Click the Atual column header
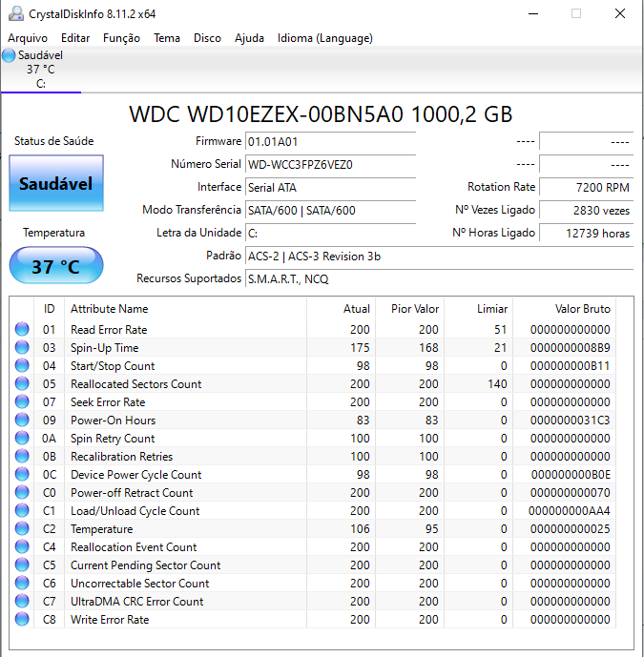 pyautogui.click(x=342, y=309)
